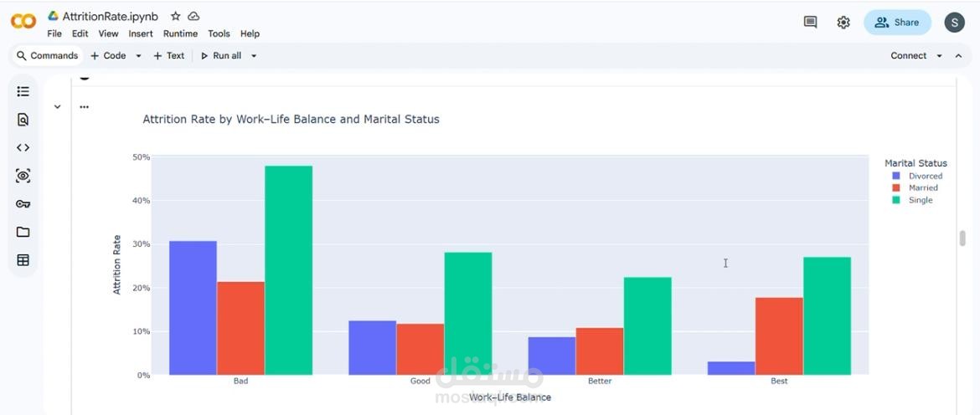
Task: Open the Code dropdown arrow
Action: click(x=139, y=55)
